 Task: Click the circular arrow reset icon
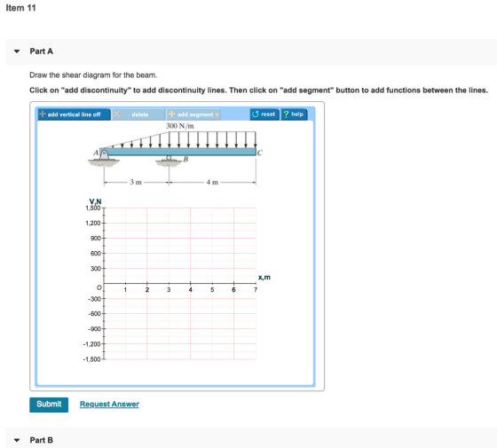(256, 114)
